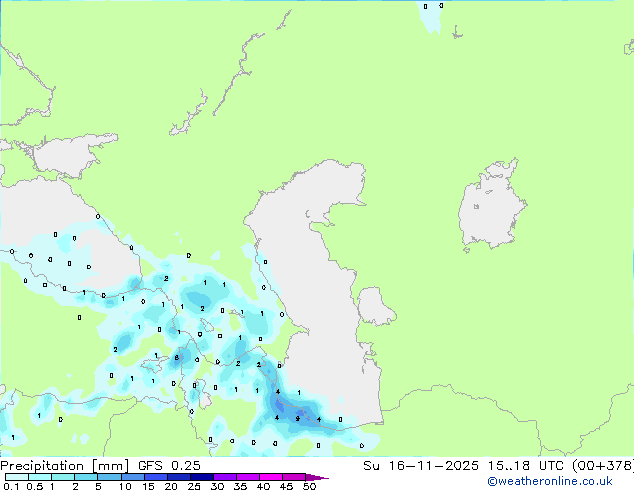This screenshot has width=634, height=490.
Task: Click the legend value '0.5'
Action: pyautogui.click(x=34, y=486)
